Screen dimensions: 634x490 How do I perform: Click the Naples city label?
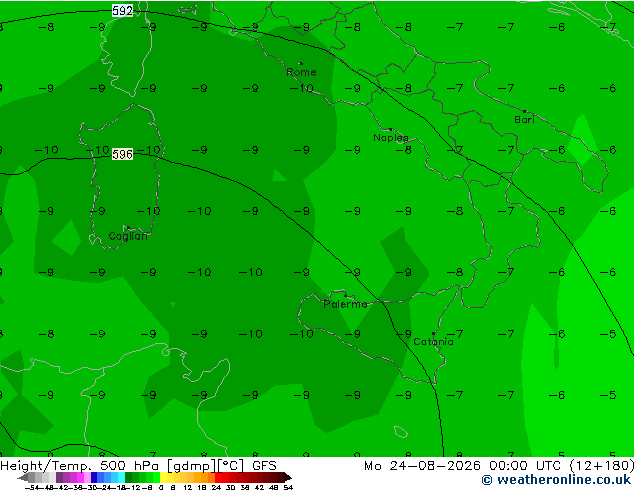pyautogui.click(x=391, y=138)
